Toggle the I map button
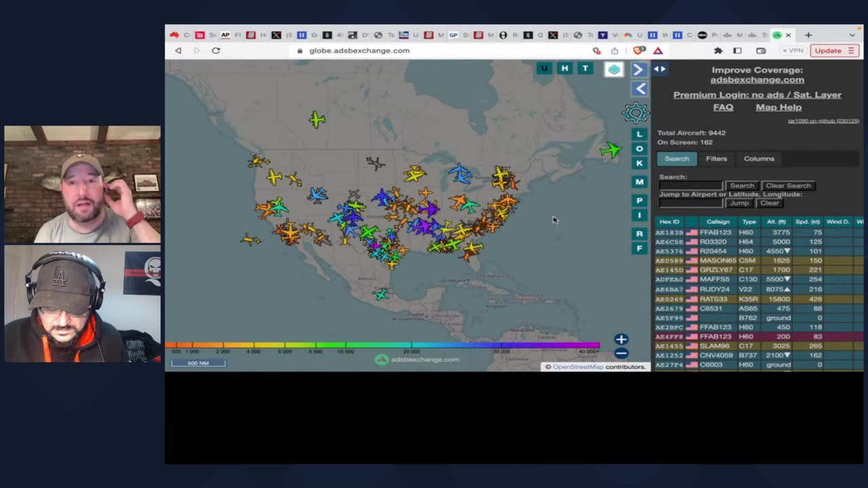 639,216
